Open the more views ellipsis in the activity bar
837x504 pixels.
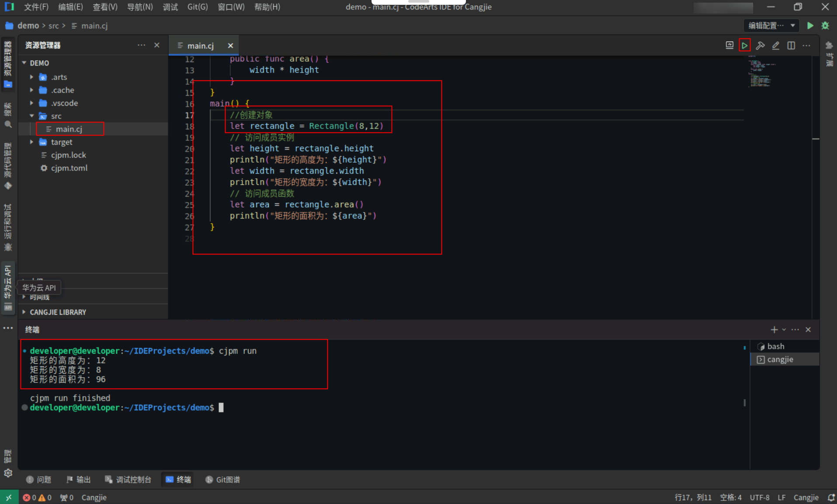pyautogui.click(x=8, y=328)
